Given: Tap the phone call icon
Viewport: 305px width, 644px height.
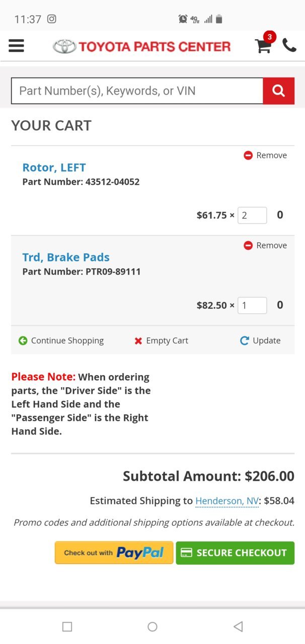Looking at the screenshot, I should click(x=289, y=45).
